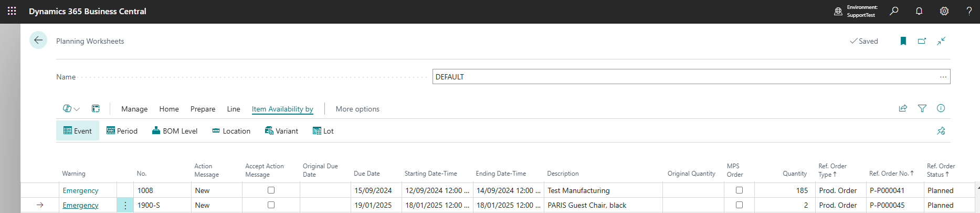Click the Warning column header

point(73,174)
